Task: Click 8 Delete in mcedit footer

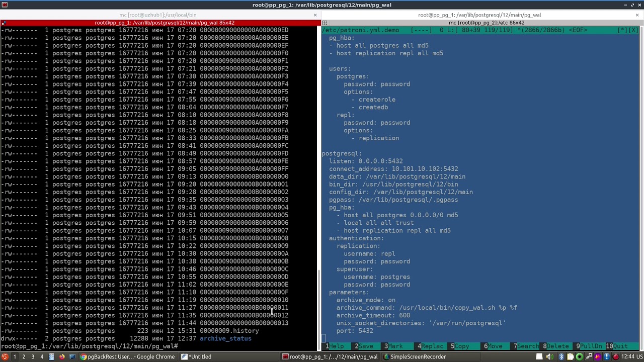Action: coord(557,346)
